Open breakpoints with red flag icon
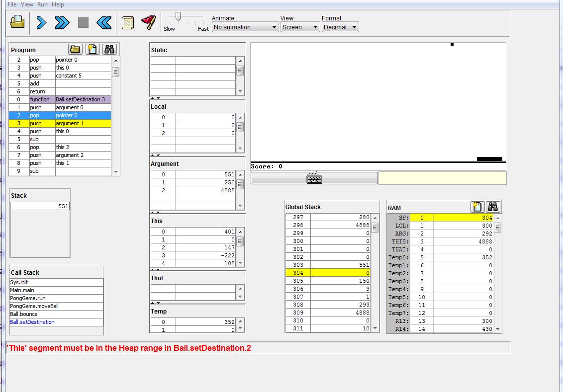Screen dimensions: 563x392 [x=148, y=22]
